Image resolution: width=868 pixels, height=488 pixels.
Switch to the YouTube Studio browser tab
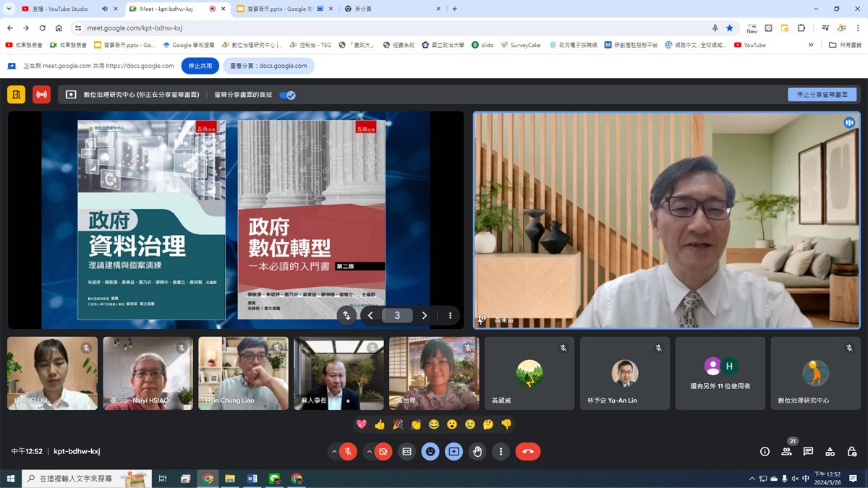(61, 9)
